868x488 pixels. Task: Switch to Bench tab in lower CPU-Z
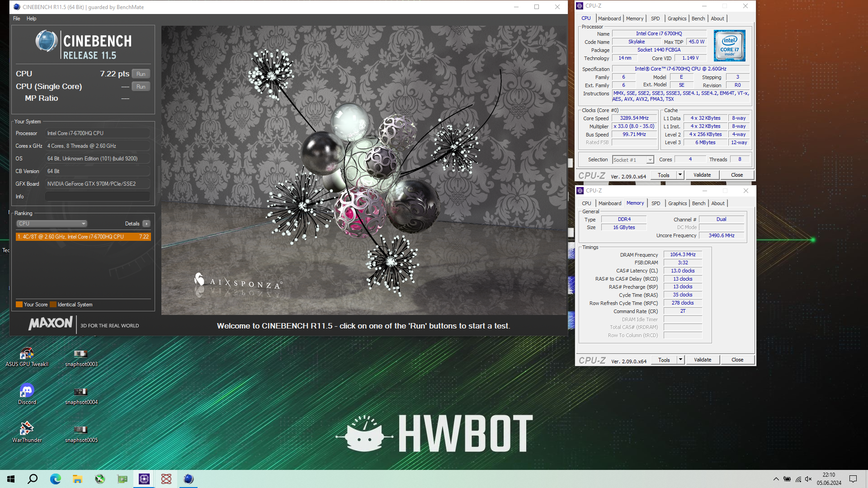698,203
